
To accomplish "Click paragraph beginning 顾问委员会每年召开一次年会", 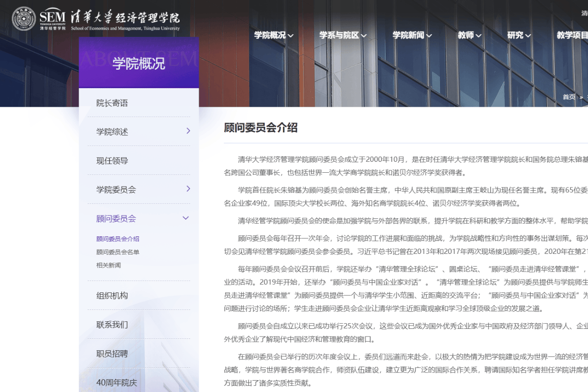I will pyautogui.click(x=406, y=244).
